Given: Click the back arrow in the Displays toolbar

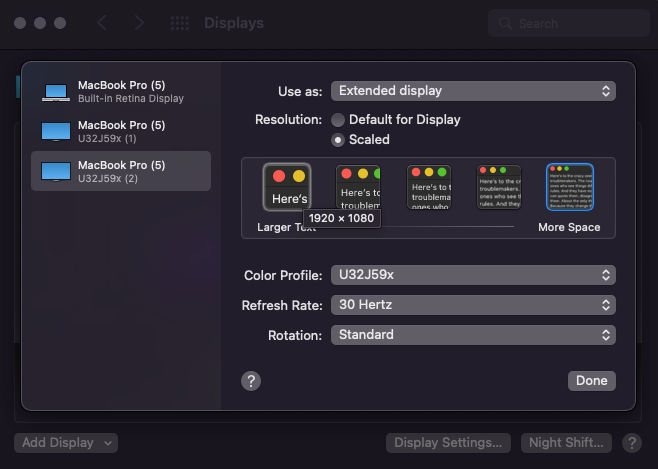Looking at the screenshot, I should [102, 23].
